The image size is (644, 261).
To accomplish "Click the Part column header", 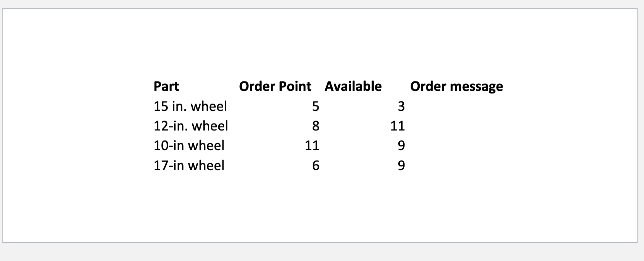I will (x=166, y=87).
